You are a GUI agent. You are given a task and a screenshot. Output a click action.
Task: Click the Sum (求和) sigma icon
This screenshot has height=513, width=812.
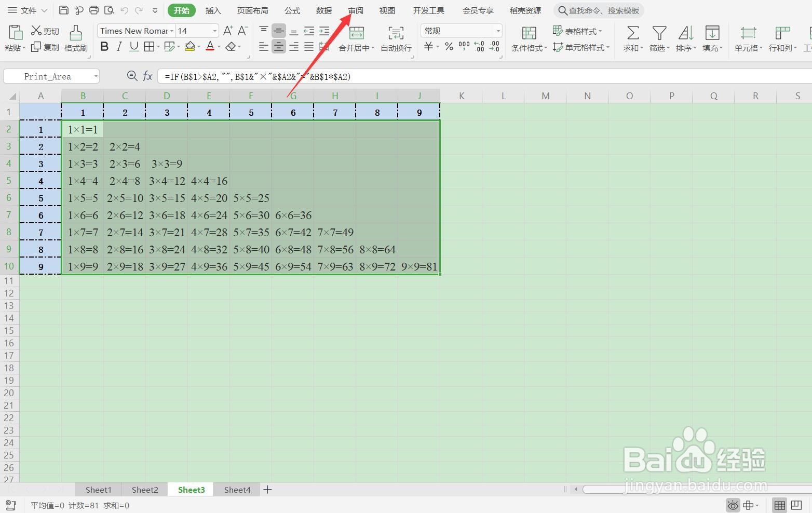[632, 33]
